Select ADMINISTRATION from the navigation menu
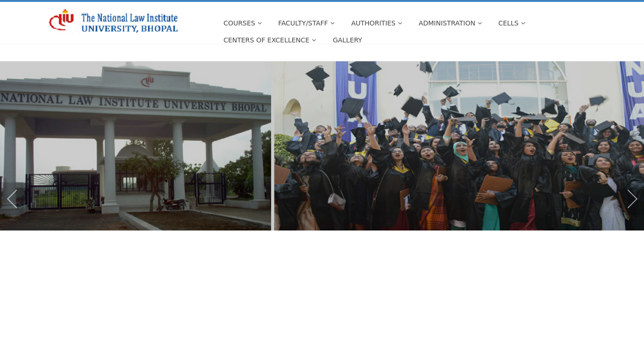The width and height of the screenshot is (644, 362). coord(446,23)
